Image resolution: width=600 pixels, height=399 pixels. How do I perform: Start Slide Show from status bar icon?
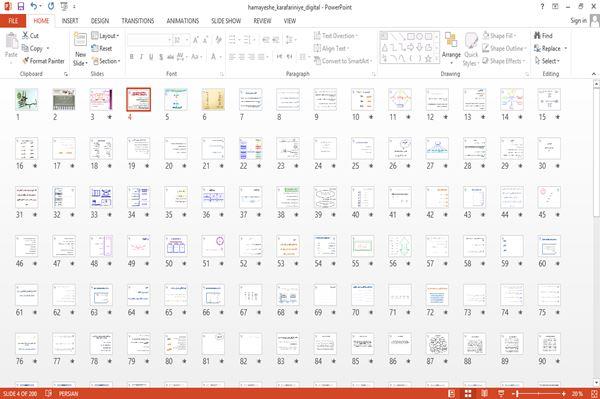pyautogui.click(x=501, y=394)
